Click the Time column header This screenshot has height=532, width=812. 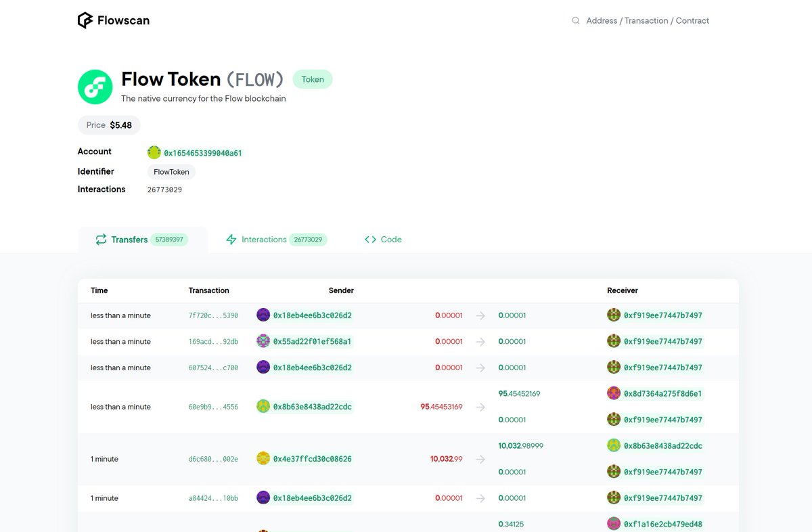tap(99, 290)
